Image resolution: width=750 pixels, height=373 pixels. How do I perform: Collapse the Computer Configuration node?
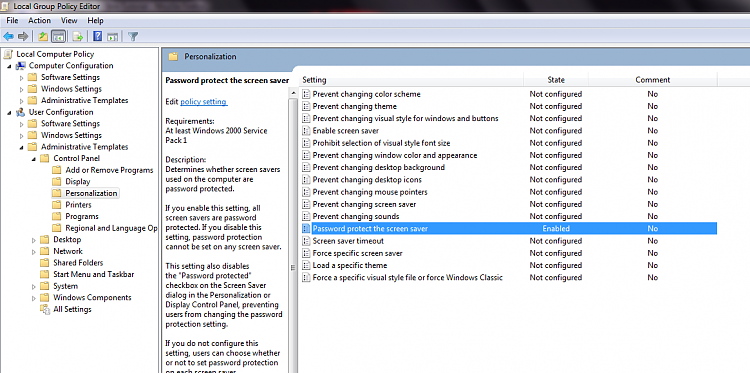(9, 66)
